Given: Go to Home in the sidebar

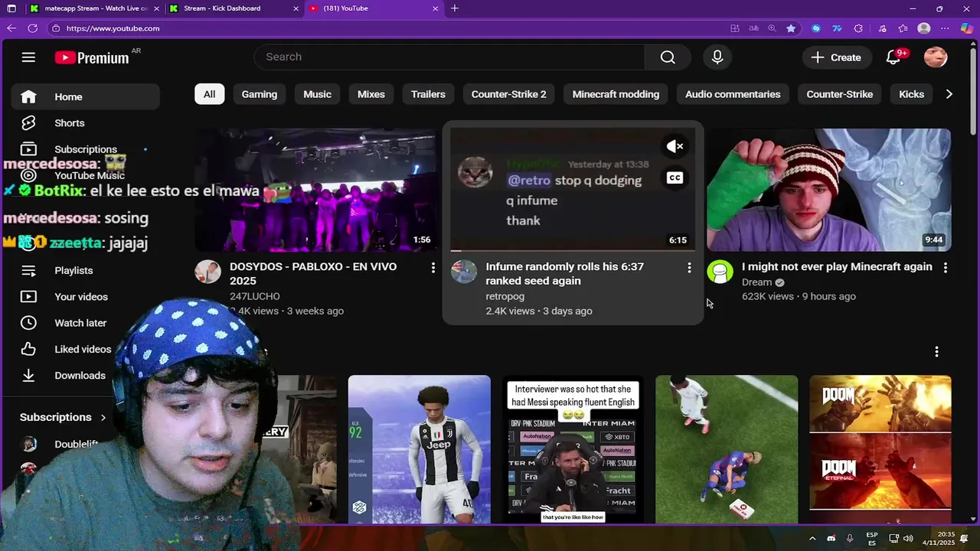Looking at the screenshot, I should [x=85, y=97].
